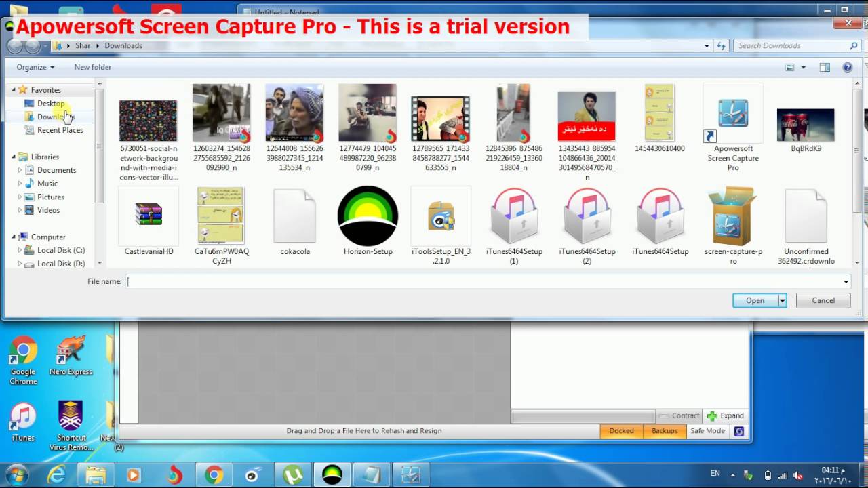This screenshot has width=868, height=488.
Task: Select the iTunes6464Setup (1) file
Action: (514, 226)
